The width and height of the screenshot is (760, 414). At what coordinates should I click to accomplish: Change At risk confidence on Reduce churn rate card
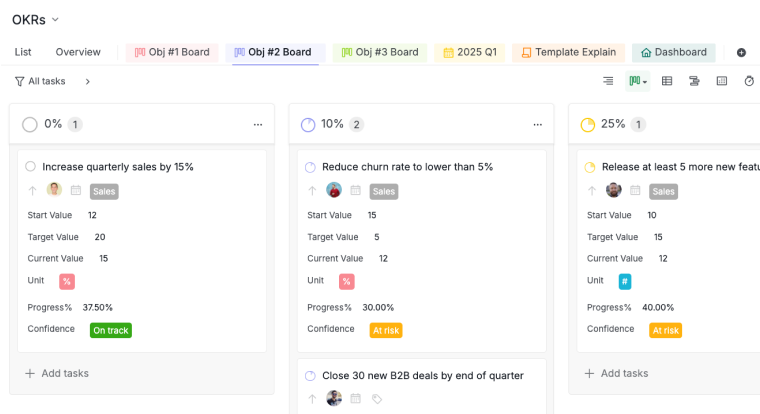pyautogui.click(x=386, y=331)
